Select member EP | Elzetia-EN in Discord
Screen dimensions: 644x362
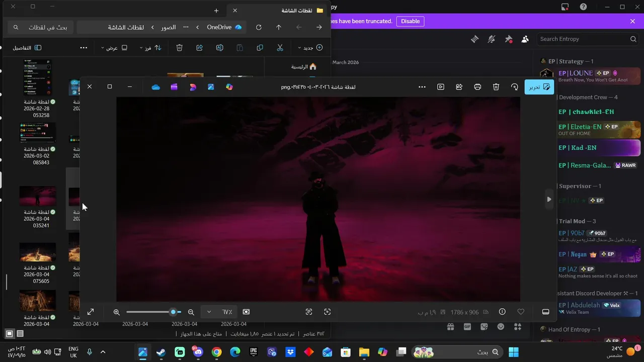[x=599, y=130]
